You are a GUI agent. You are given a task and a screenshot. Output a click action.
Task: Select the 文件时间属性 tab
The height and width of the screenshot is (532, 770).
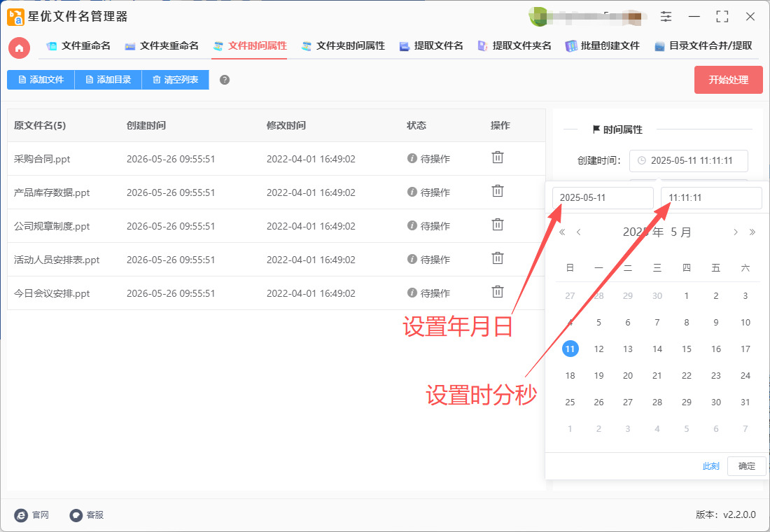(x=250, y=46)
